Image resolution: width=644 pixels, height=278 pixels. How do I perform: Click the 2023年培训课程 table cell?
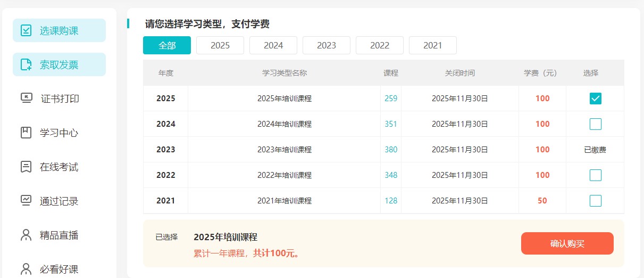[285, 150]
